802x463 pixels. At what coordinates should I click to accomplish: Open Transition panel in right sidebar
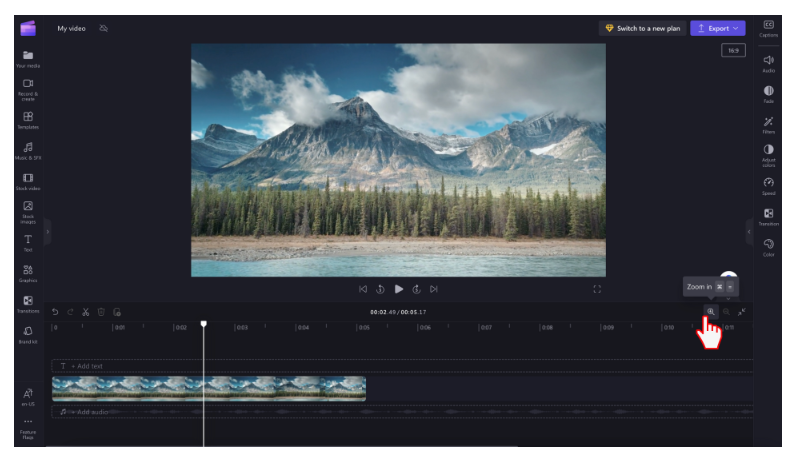(x=768, y=217)
